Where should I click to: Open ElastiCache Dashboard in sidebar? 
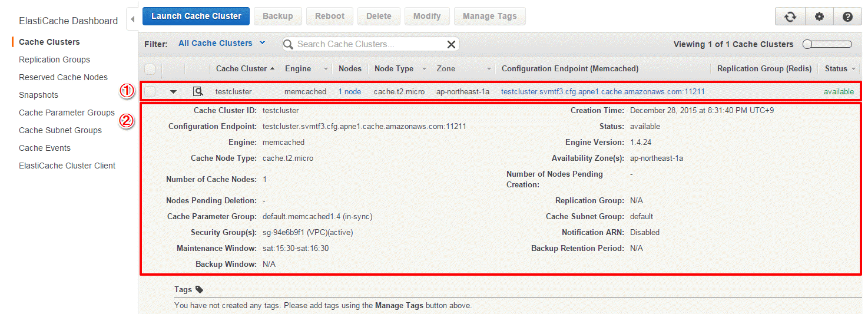[x=68, y=21]
